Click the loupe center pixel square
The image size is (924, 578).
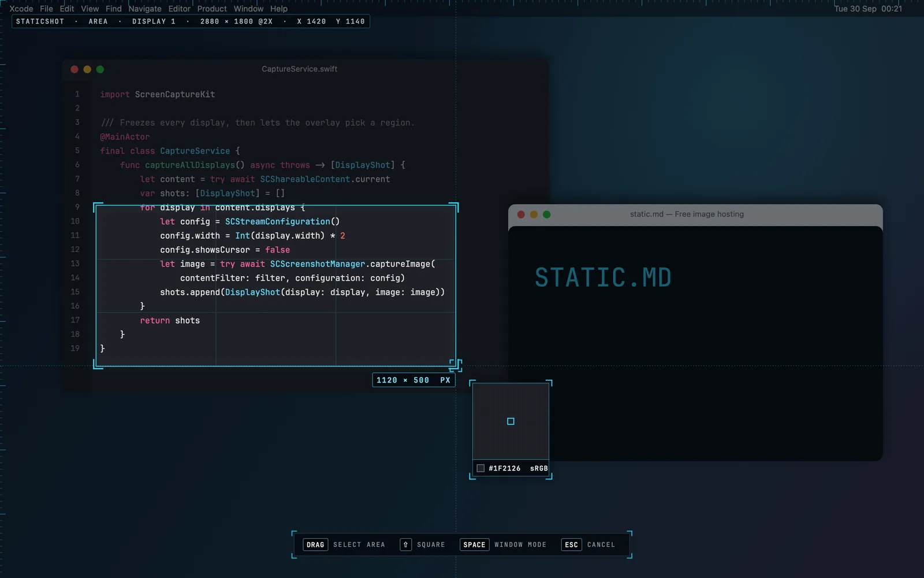[x=511, y=421]
